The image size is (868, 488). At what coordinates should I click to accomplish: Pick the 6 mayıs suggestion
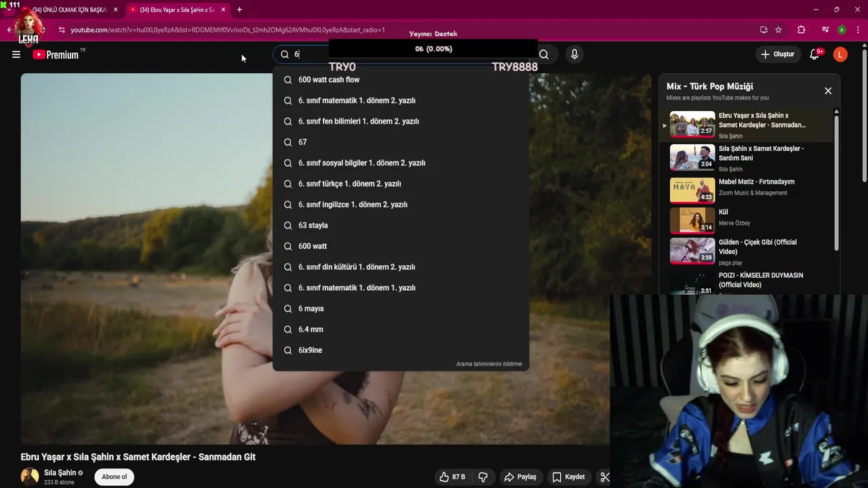(401, 308)
